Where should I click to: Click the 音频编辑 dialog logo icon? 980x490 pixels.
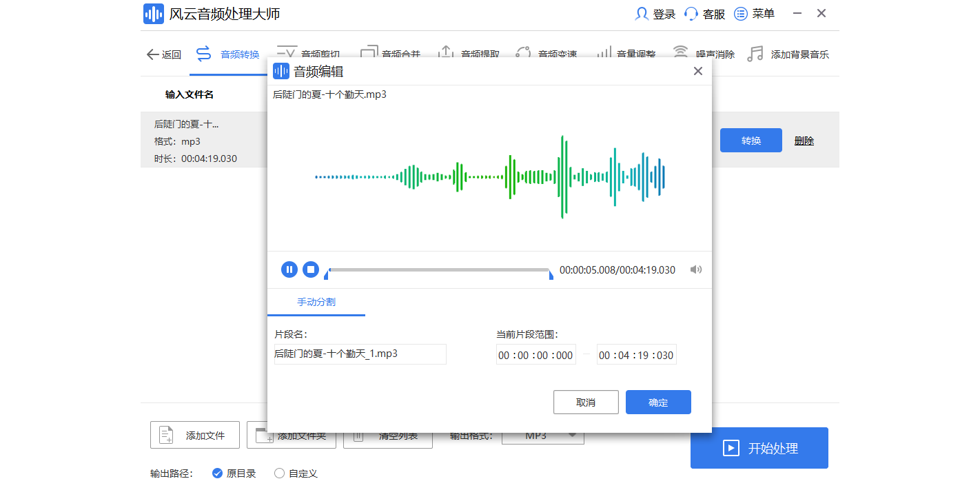tap(281, 71)
